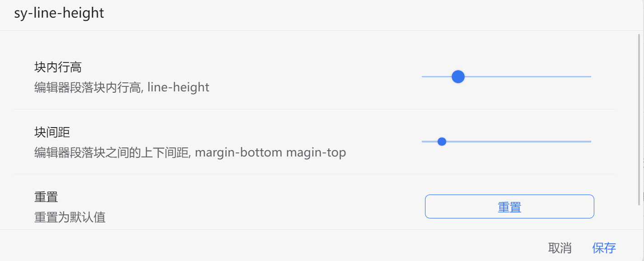Click 保存 to save settings
Image resolution: width=644 pixels, height=261 pixels.
604,248
